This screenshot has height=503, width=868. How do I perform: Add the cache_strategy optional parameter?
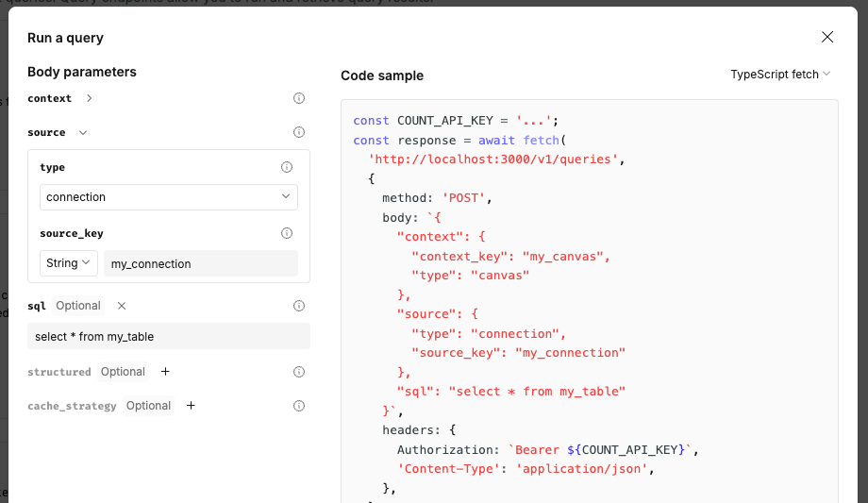point(191,406)
